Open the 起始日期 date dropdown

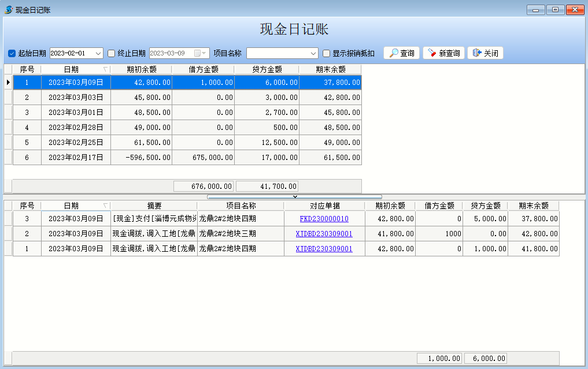[98, 53]
